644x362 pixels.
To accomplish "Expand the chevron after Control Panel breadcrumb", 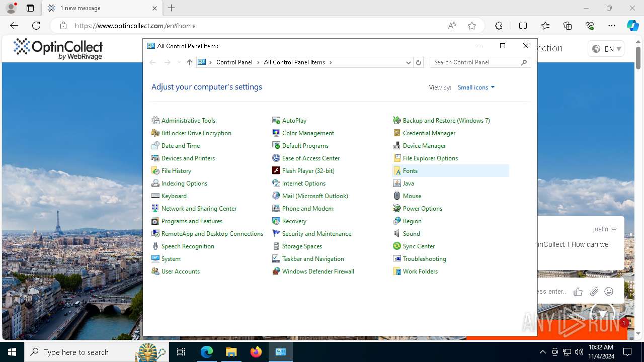I will (x=258, y=62).
